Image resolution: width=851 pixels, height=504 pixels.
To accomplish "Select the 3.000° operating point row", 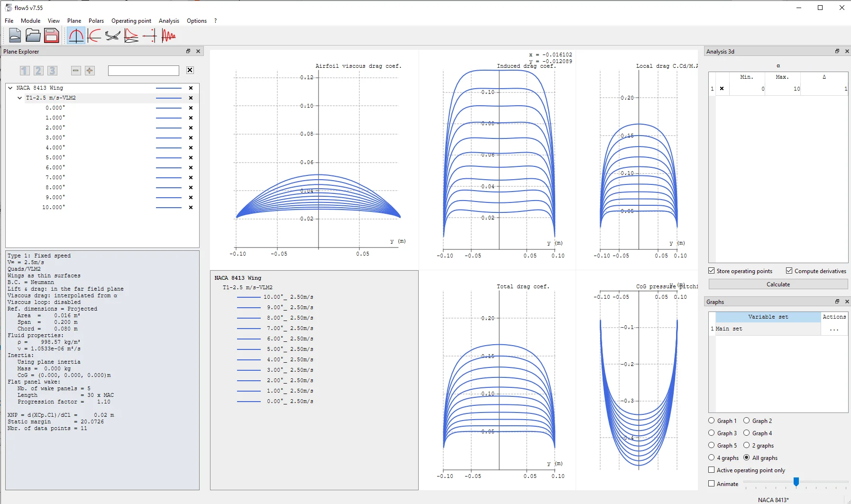I will pyautogui.click(x=102, y=137).
